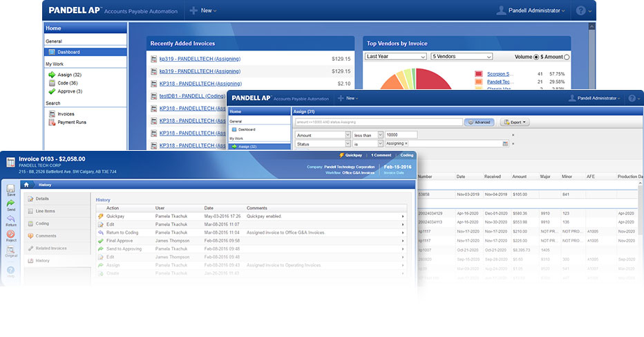This screenshot has width=644, height=337.
Task: Click the back window's vertical scrollbar up arrow
Action: point(592,26)
